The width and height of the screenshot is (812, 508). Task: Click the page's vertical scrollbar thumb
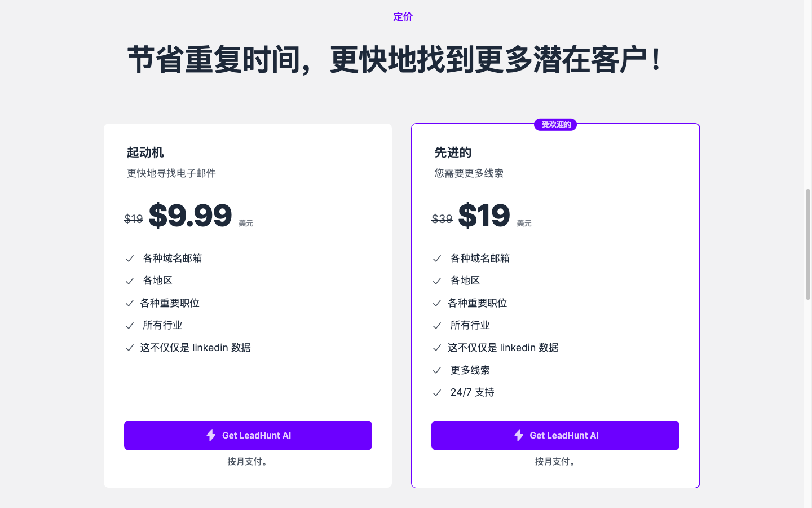click(x=808, y=244)
